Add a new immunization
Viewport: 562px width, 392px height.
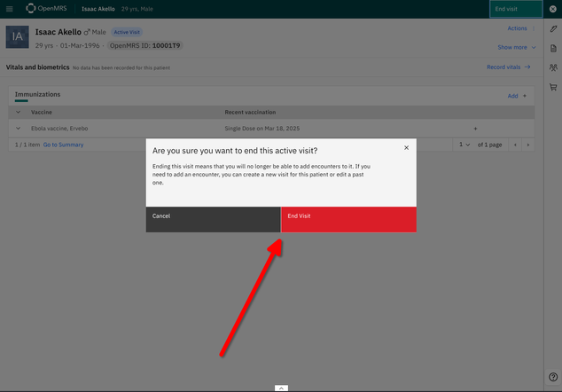point(516,96)
